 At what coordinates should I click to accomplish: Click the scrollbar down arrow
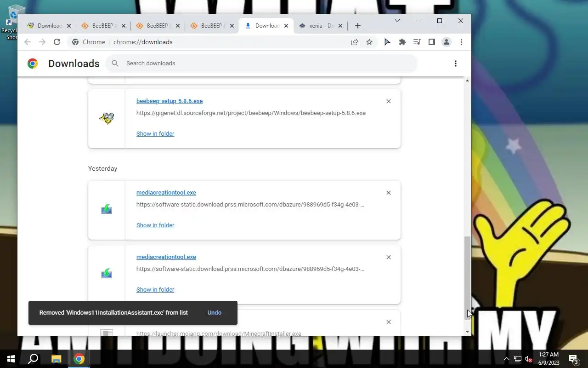point(468,332)
